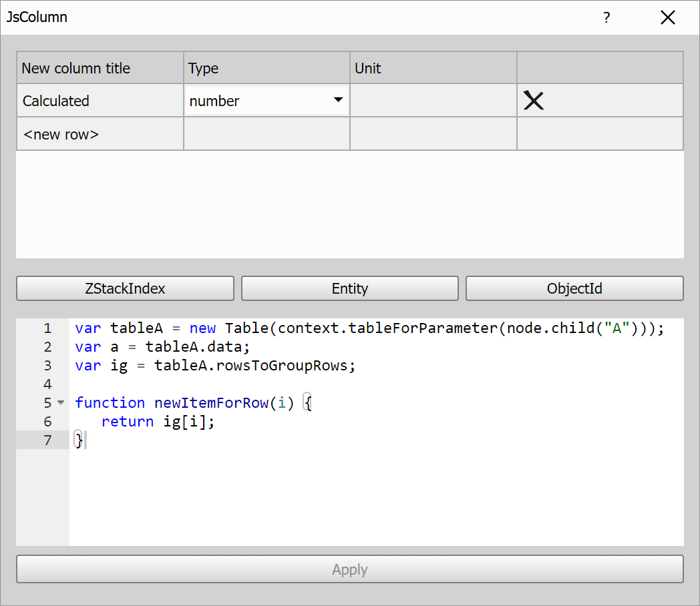Screen dimensions: 700x606
Task: Click line number 1 in code gutter
Action: click(47, 328)
